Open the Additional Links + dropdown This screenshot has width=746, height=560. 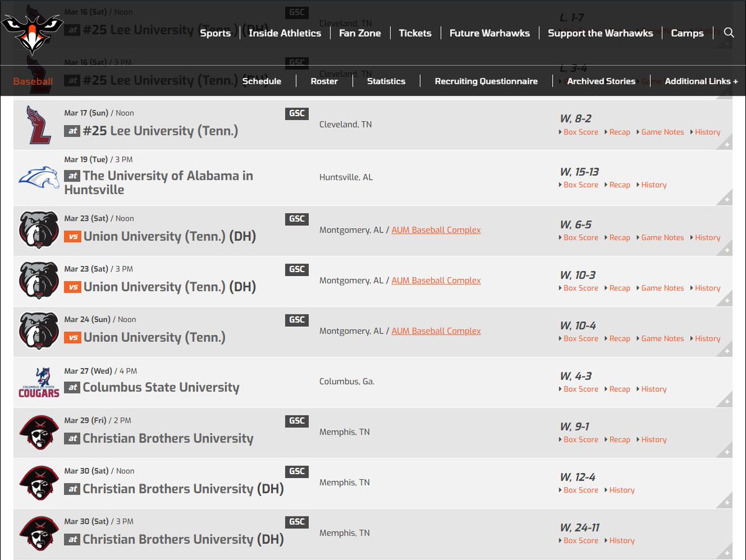pos(701,81)
